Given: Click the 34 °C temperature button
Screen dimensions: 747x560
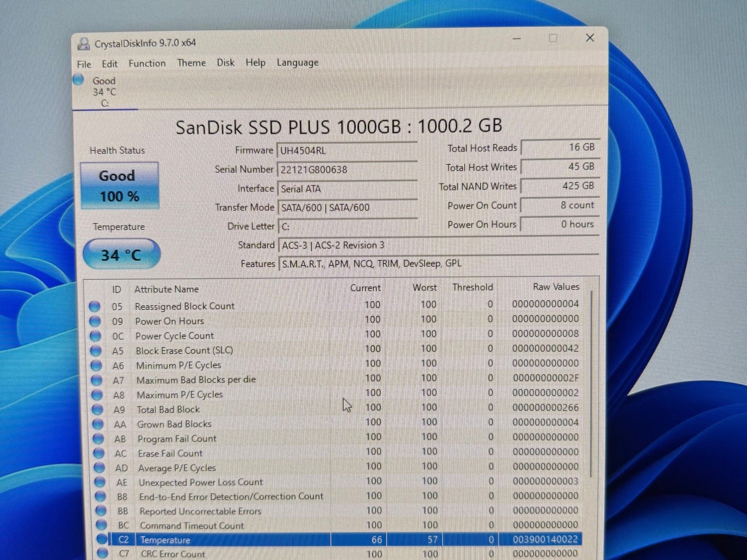Looking at the screenshot, I should 121,254.
